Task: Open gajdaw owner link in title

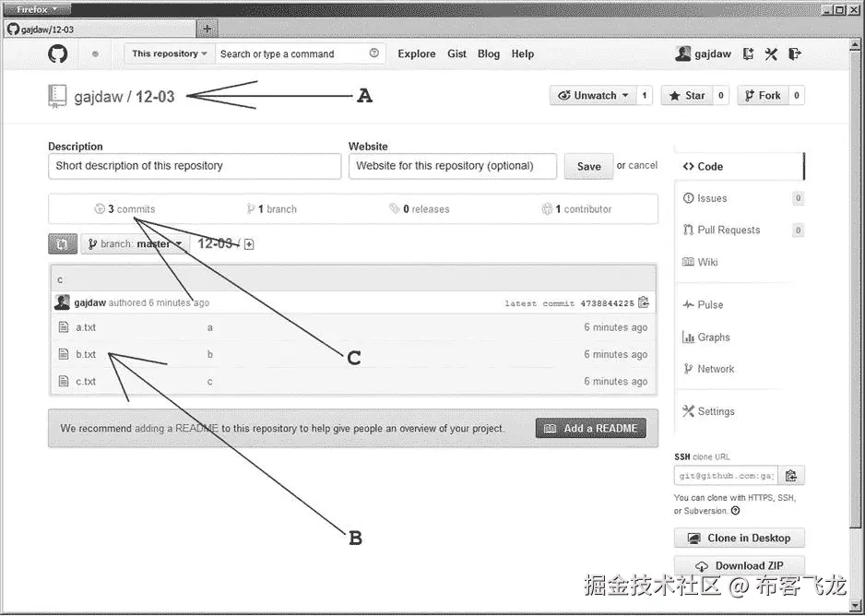Action: coord(98,97)
